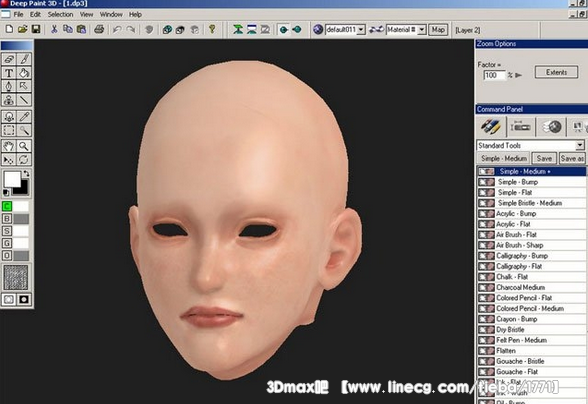
Task: Click the arrow beside zoom factor percent
Action: click(x=519, y=75)
